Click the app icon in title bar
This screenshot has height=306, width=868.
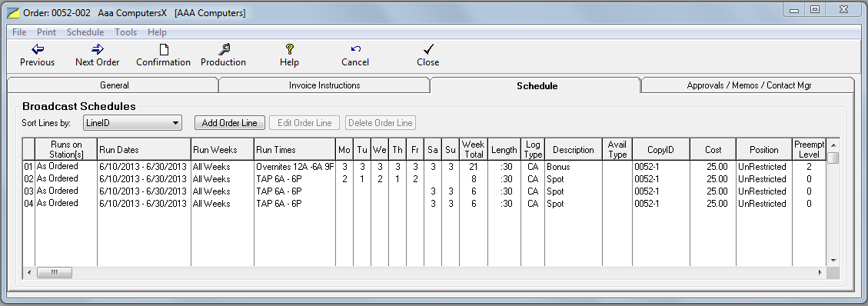click(13, 12)
